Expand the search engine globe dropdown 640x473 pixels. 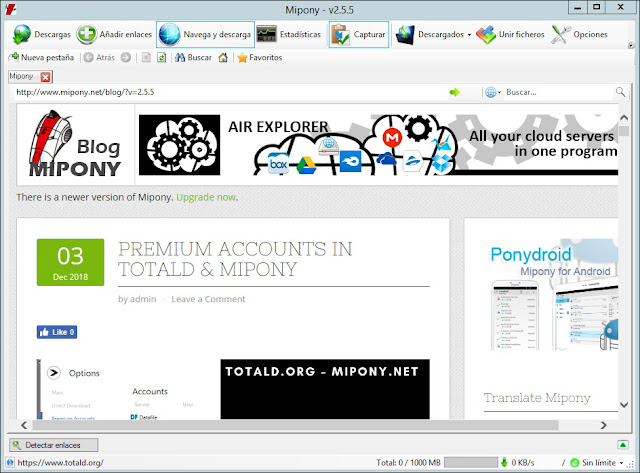click(493, 93)
